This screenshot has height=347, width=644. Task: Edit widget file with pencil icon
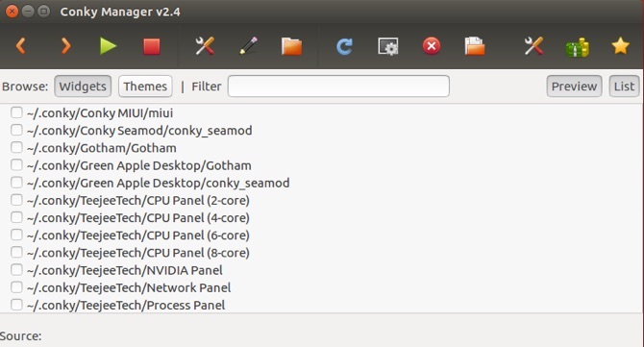click(249, 46)
